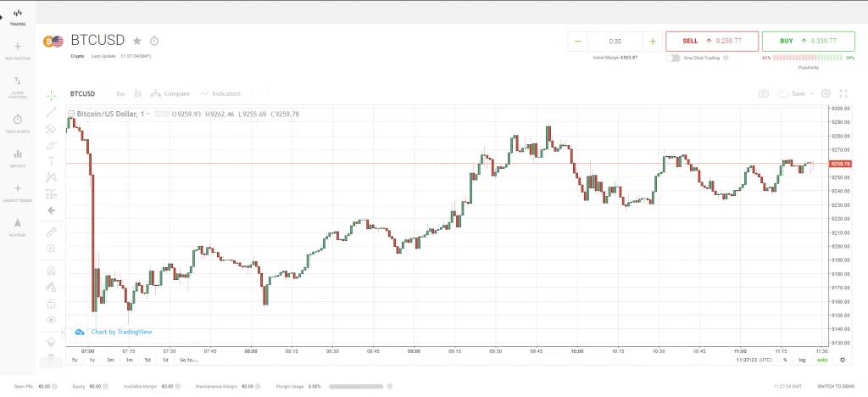Add BTCUSD to favorites star

[137, 41]
